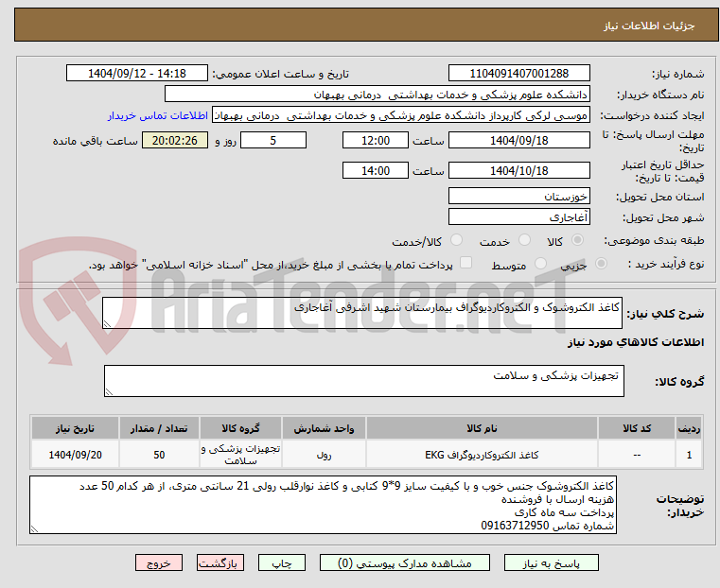Click the request creator field 'موسی لرکی'
The width and height of the screenshot is (720, 588).
tap(401, 115)
